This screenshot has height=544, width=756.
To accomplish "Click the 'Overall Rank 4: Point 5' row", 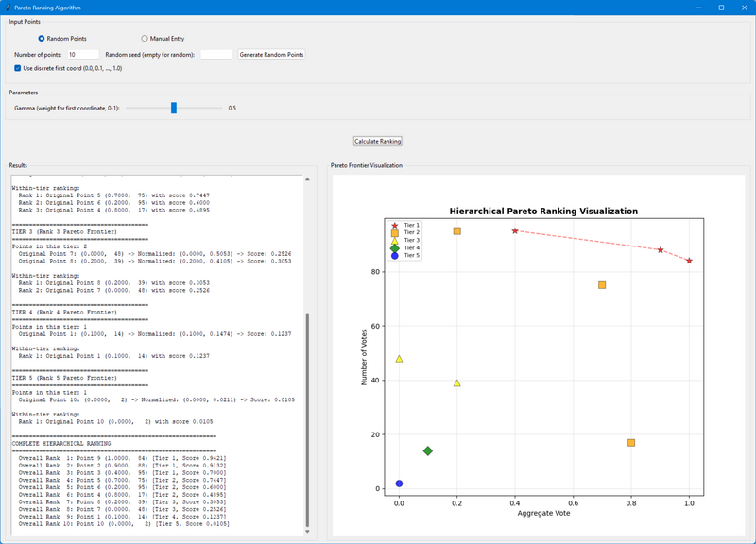I will (123, 481).
